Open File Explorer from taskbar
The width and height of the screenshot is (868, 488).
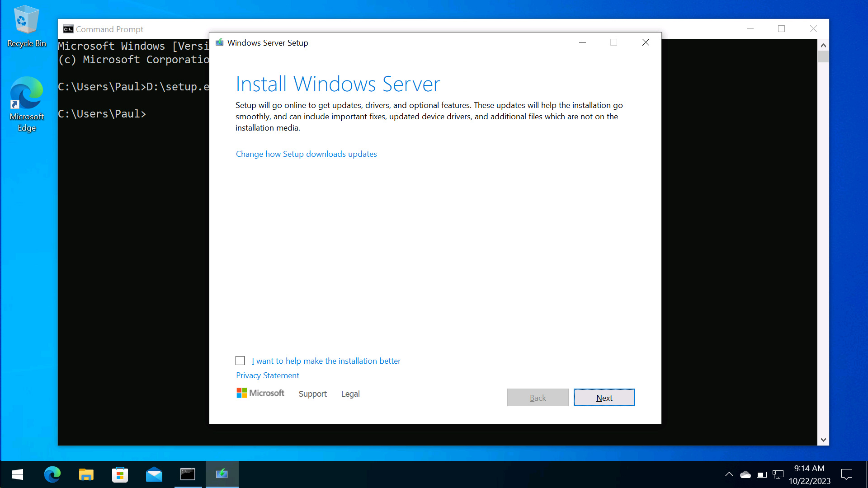tap(86, 474)
